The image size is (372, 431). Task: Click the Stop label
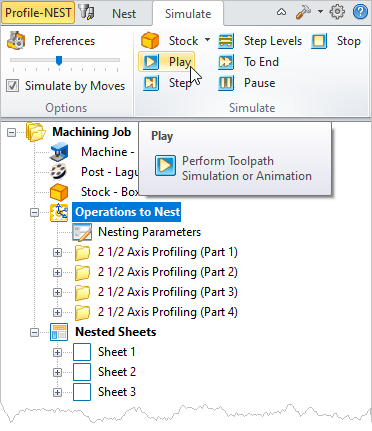[x=349, y=41]
